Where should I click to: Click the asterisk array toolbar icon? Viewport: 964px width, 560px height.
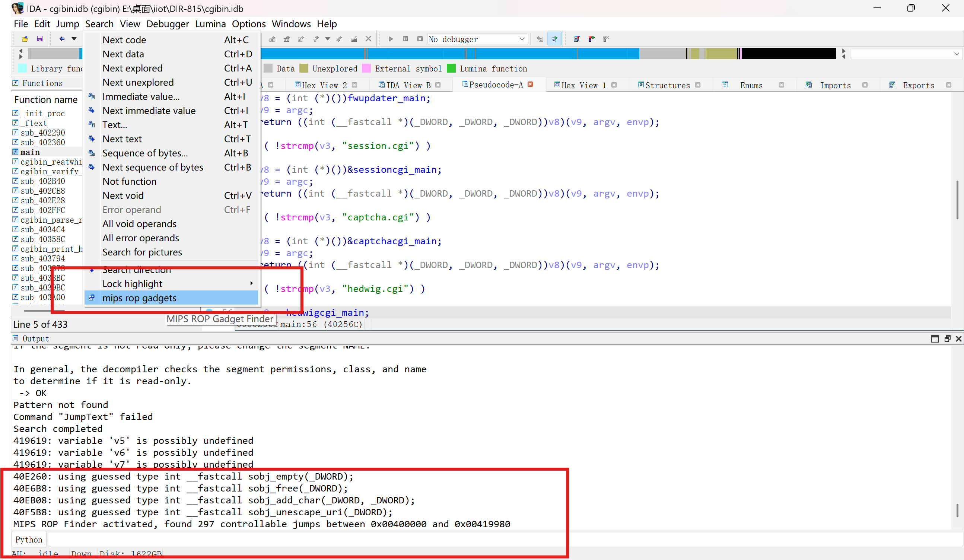(339, 39)
